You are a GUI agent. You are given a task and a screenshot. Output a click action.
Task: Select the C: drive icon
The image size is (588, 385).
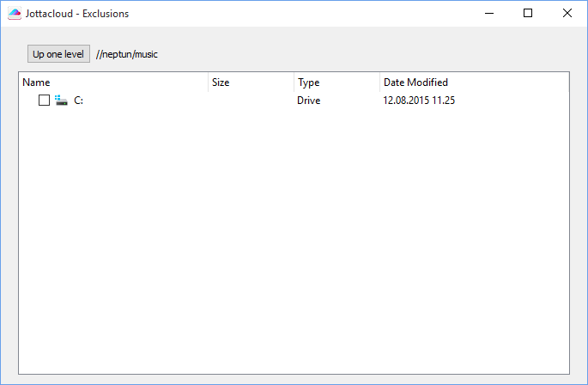coord(61,101)
